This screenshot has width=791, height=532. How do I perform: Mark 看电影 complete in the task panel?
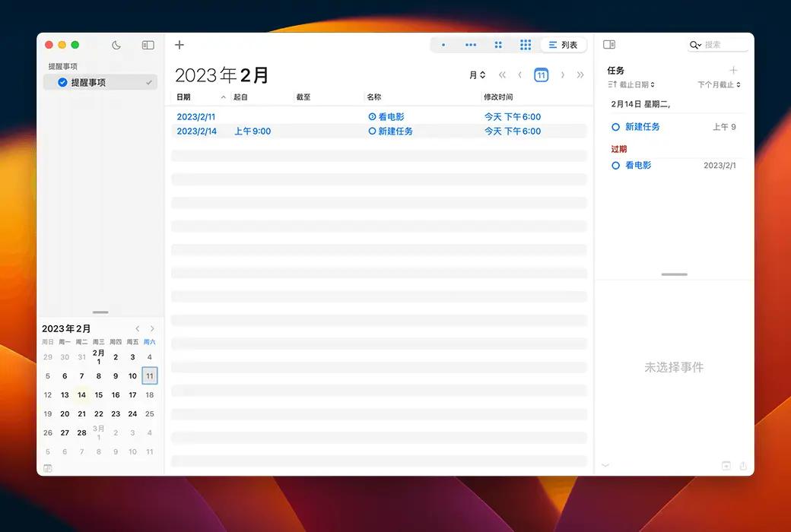[x=615, y=166]
